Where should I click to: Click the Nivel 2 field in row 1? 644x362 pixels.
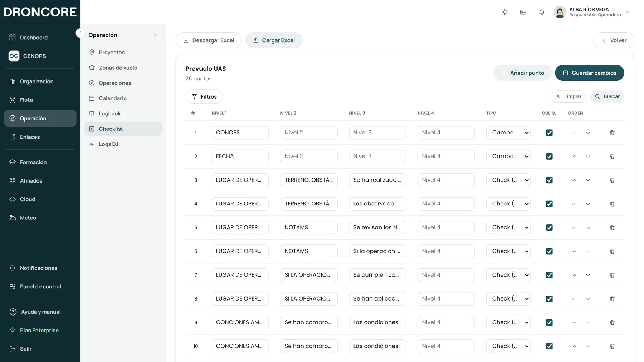pos(309,133)
